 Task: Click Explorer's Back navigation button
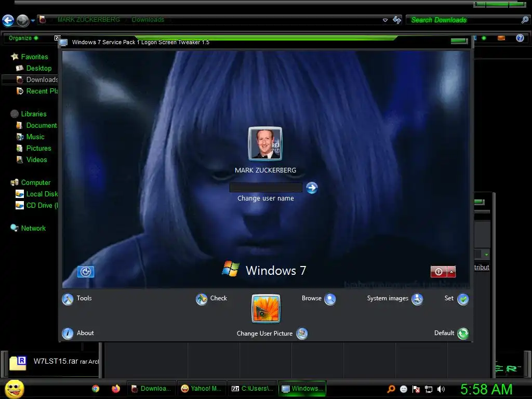[x=8, y=20]
